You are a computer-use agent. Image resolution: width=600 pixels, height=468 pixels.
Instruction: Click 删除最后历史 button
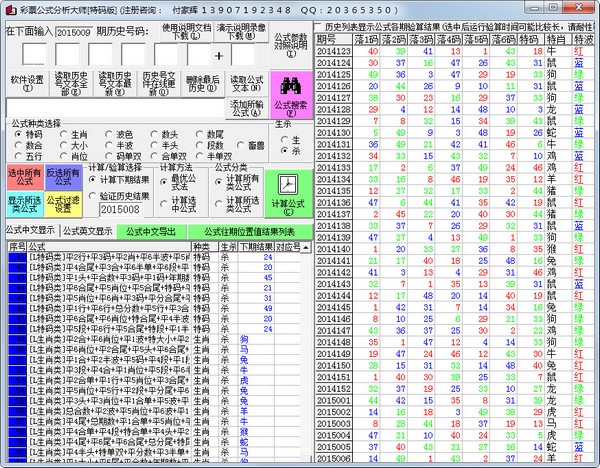(202, 83)
